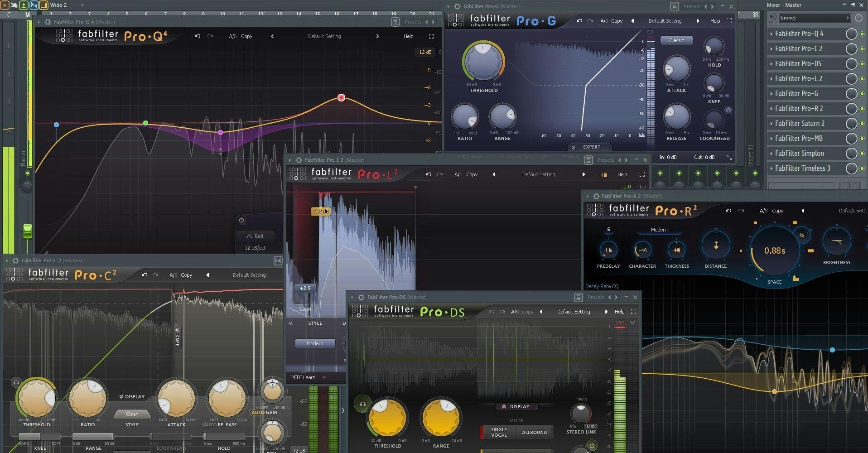Open Help menu in Pro-DS
The image size is (868, 453).
coord(619,312)
